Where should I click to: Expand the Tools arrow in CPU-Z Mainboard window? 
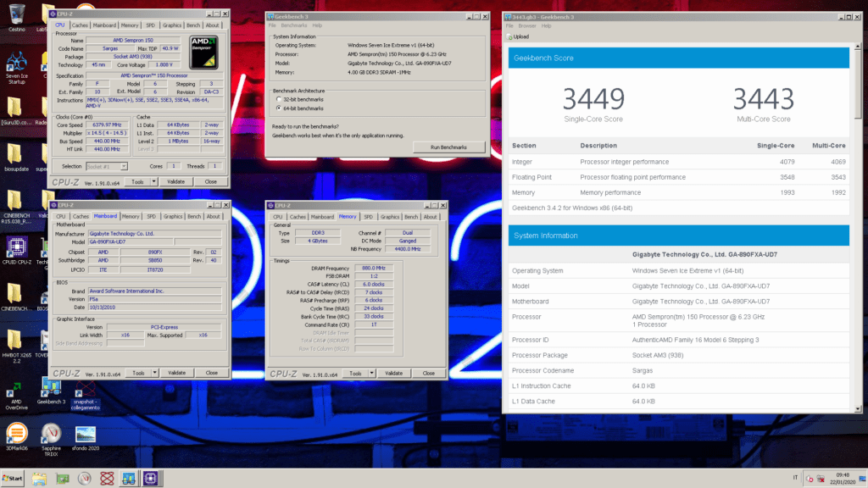click(x=155, y=374)
